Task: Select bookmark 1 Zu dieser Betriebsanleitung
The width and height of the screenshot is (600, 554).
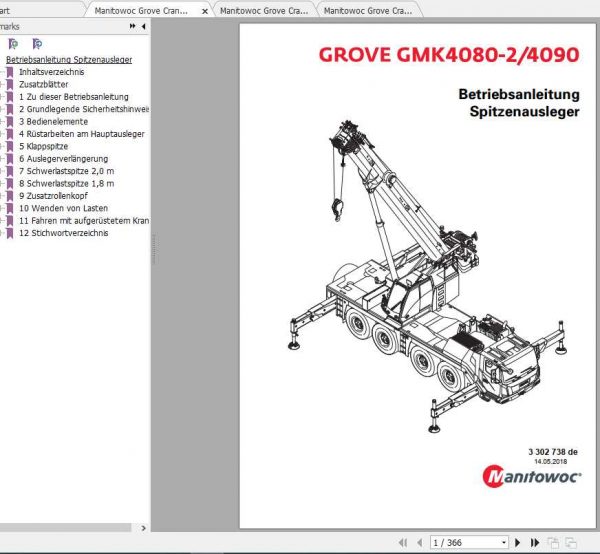Action: (74, 97)
